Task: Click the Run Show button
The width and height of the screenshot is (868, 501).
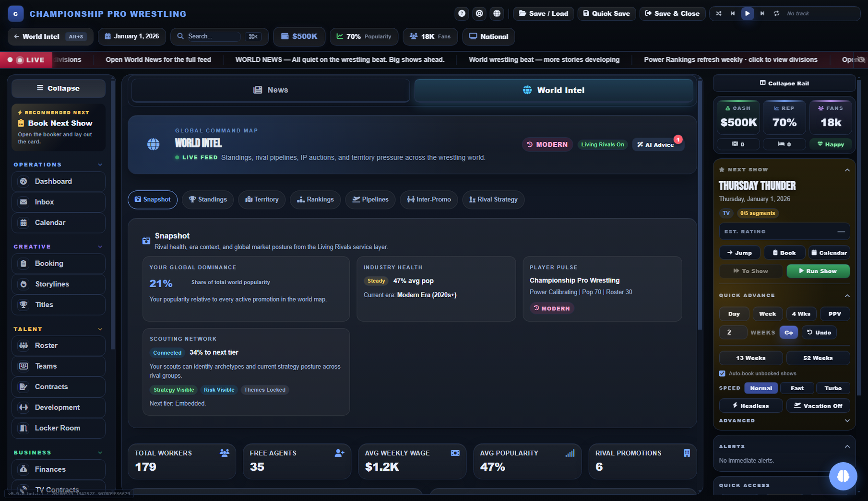Action: tap(818, 271)
